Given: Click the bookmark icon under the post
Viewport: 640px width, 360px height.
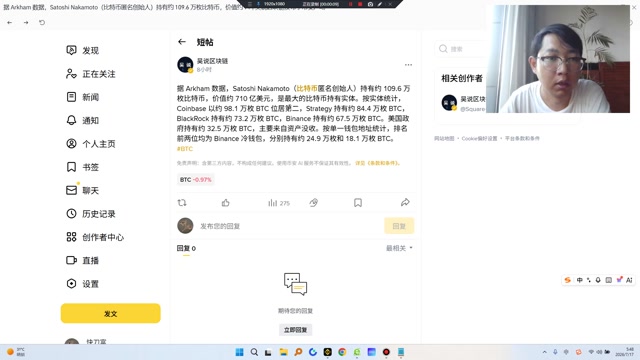Looking at the screenshot, I should tap(358, 202).
